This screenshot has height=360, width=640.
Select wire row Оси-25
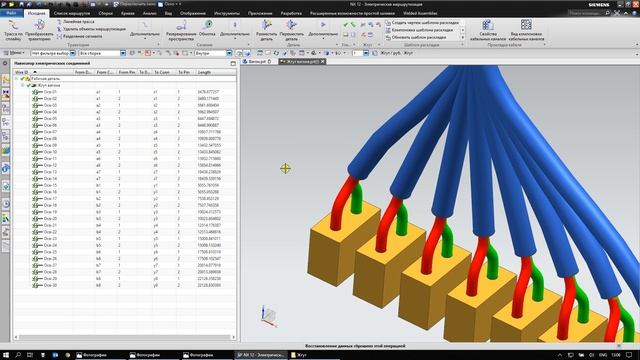point(124,252)
